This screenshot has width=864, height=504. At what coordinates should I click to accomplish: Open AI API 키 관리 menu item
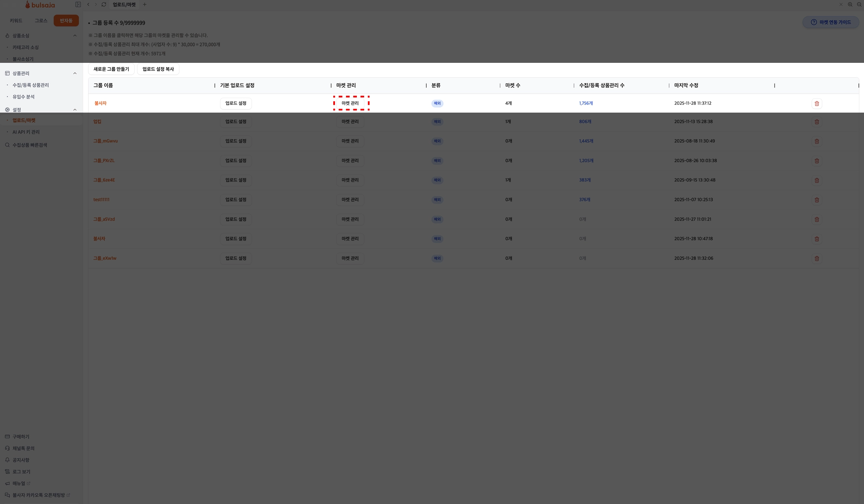point(26,132)
